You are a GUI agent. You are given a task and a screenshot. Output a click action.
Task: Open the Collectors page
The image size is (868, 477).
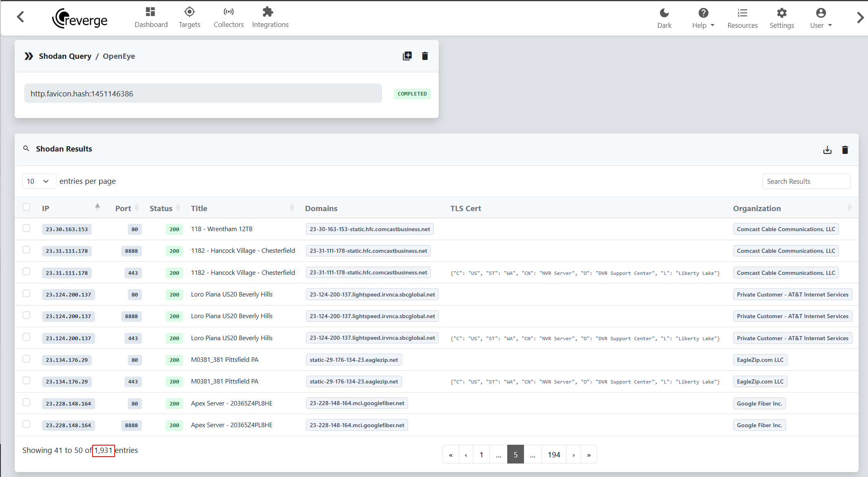tap(229, 18)
